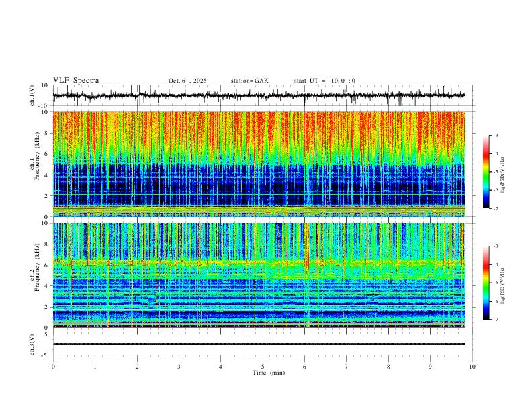532x411 pixels.
Task: Click time-axis tick label "1"
Action: click(95, 367)
